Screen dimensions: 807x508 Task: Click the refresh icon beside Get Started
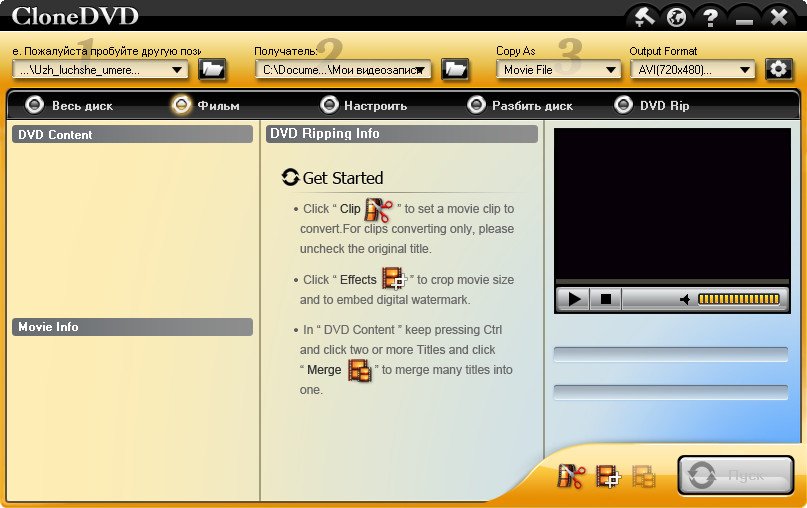tap(290, 177)
